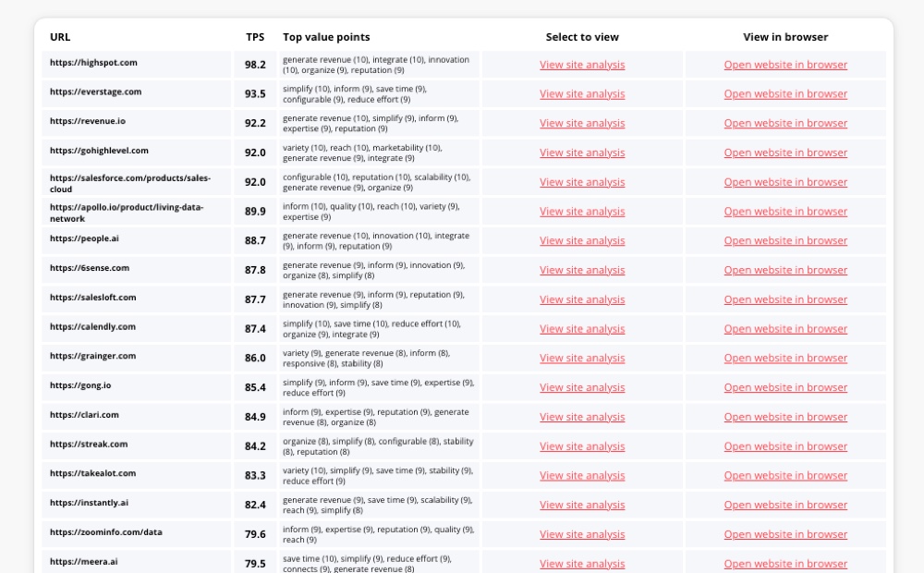Open site analysis for highspot.com
The image size is (924, 573).
(x=582, y=65)
